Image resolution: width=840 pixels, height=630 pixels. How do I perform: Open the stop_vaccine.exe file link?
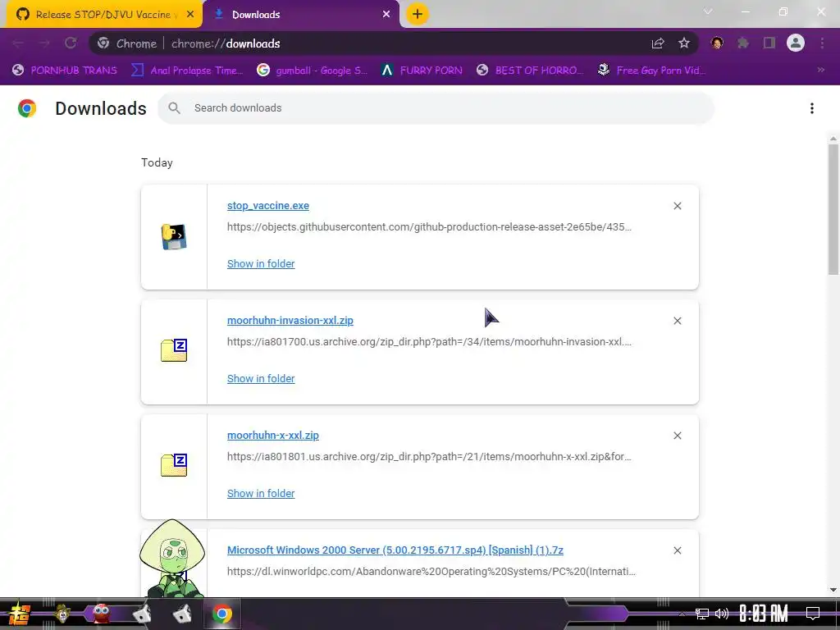pyautogui.click(x=268, y=206)
